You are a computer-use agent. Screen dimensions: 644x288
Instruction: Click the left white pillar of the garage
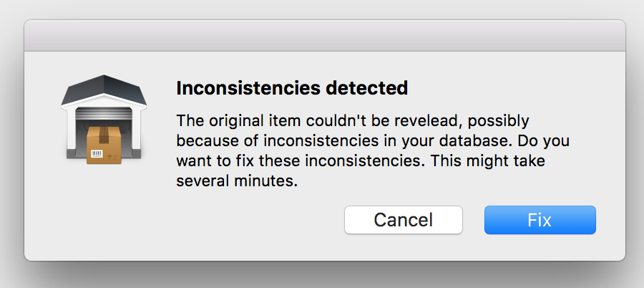[x=70, y=130]
